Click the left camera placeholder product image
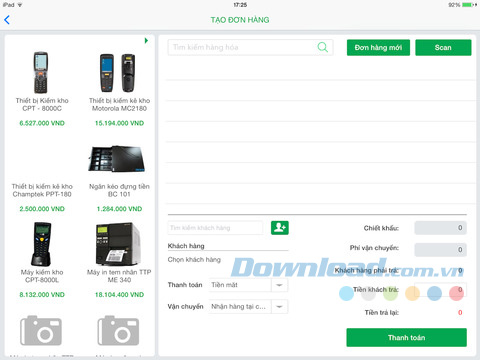The image size is (480, 360). (41, 330)
